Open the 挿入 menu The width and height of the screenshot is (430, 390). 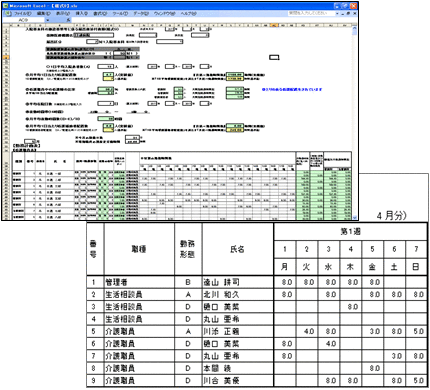(x=82, y=13)
